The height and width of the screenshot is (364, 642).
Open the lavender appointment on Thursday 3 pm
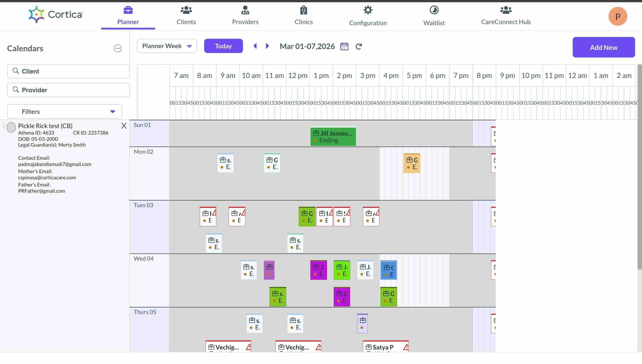pyautogui.click(x=362, y=323)
